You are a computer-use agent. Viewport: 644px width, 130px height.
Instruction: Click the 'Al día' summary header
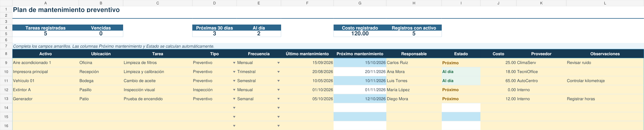tap(259, 28)
